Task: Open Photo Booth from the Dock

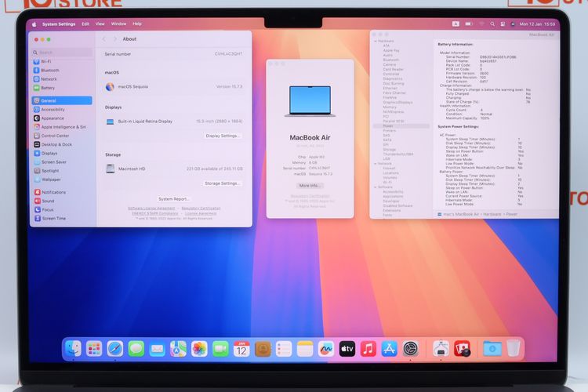Action: 463,349
